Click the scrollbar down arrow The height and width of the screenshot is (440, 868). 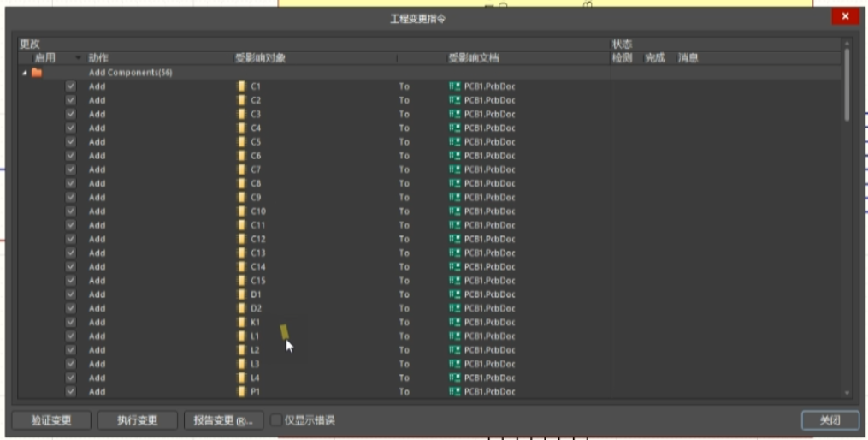tap(847, 393)
